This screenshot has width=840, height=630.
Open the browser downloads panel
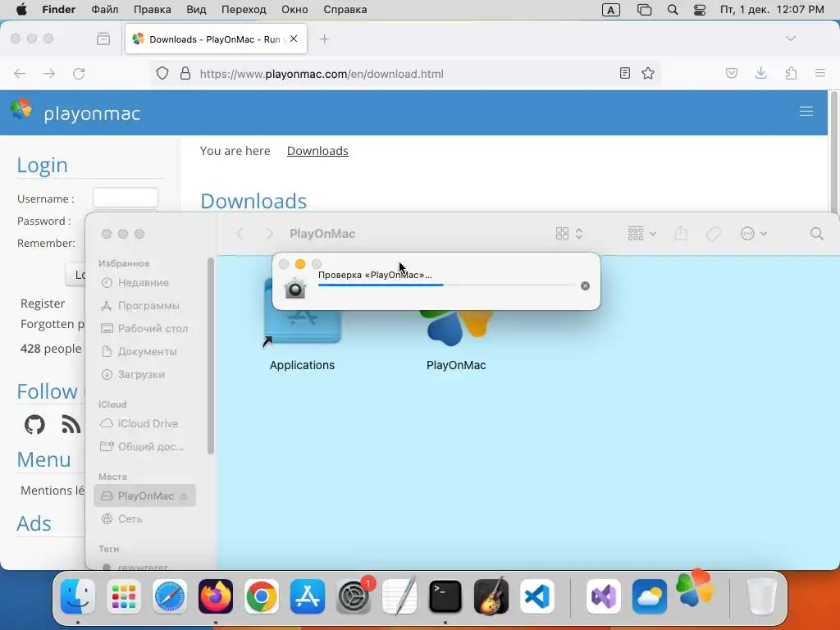click(760, 73)
